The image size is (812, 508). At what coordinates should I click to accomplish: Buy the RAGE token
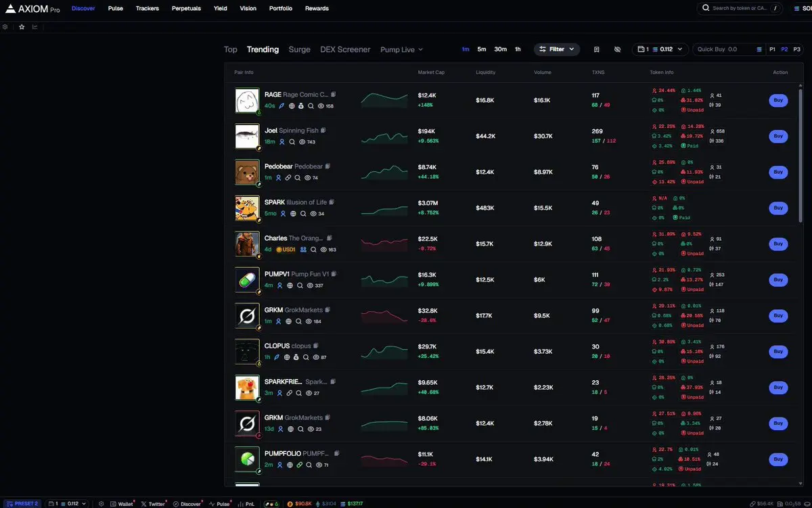(778, 100)
